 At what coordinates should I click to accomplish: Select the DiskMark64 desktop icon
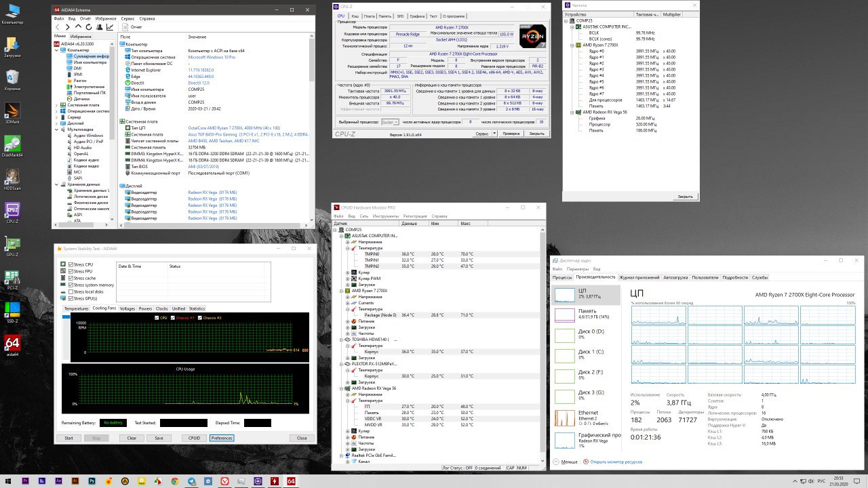pyautogui.click(x=12, y=146)
